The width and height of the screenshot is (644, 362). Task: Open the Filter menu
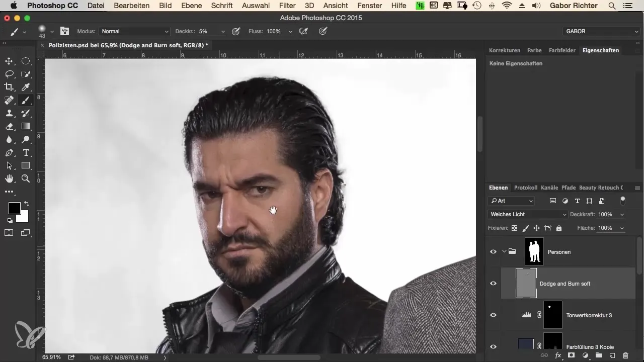point(287,6)
